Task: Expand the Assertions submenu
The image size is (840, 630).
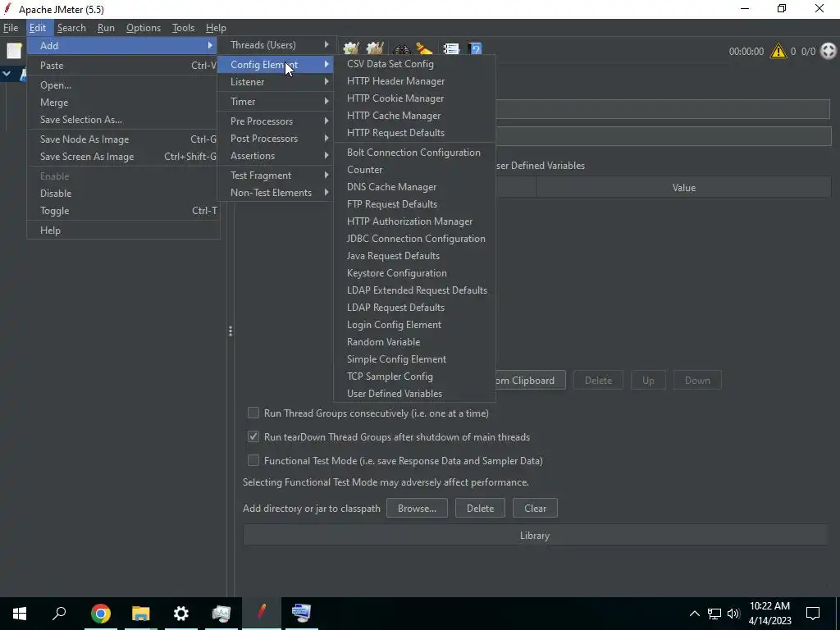Action: point(276,156)
